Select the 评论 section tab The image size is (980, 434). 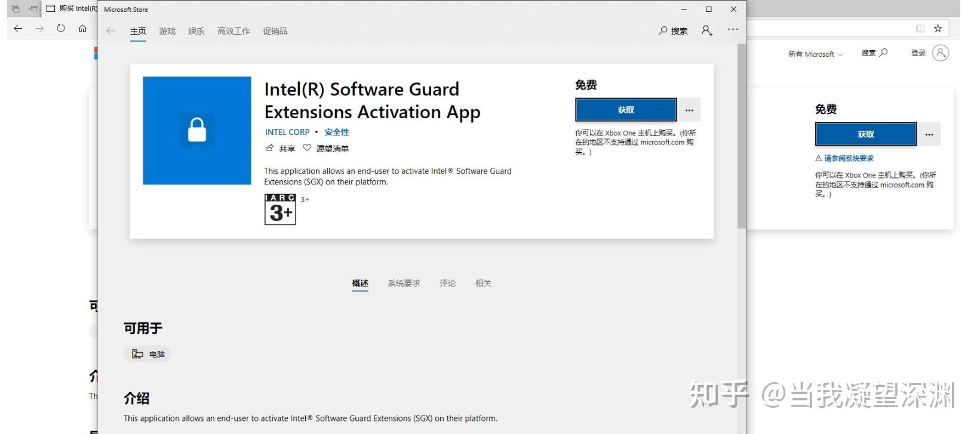447,284
